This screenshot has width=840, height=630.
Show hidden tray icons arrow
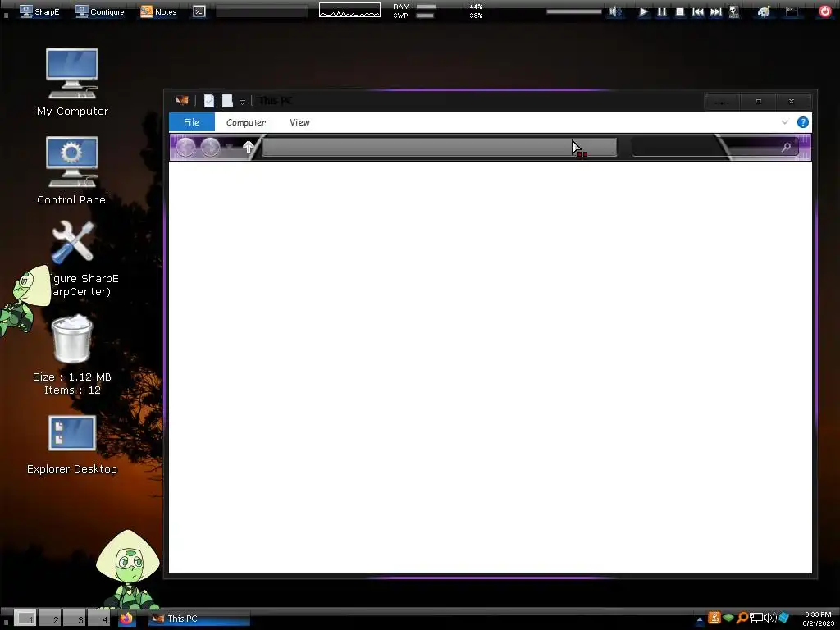700,619
